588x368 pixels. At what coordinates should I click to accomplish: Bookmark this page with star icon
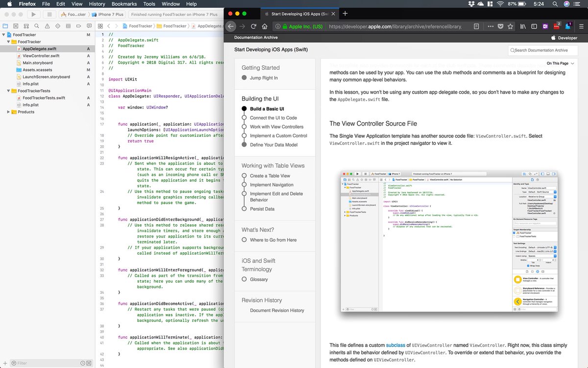point(511,26)
